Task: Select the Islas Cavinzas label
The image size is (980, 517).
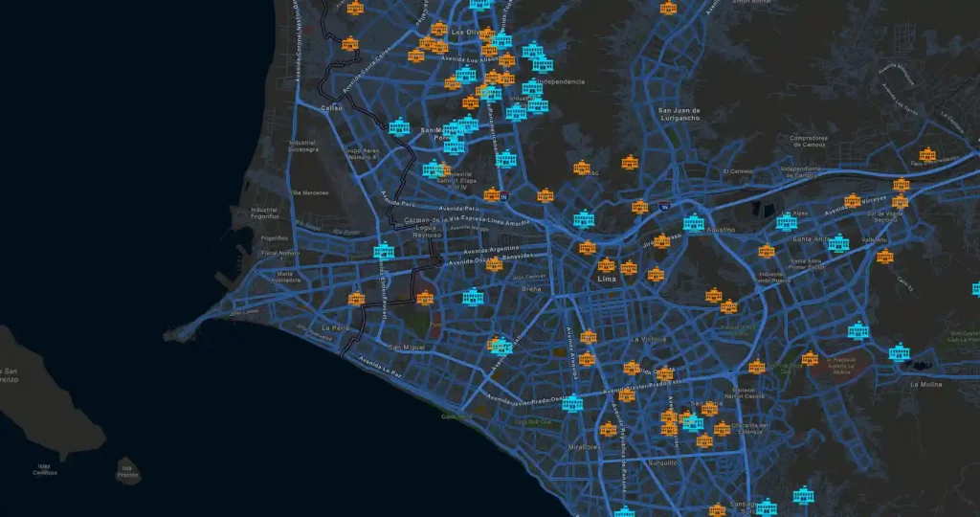Action: [44, 469]
